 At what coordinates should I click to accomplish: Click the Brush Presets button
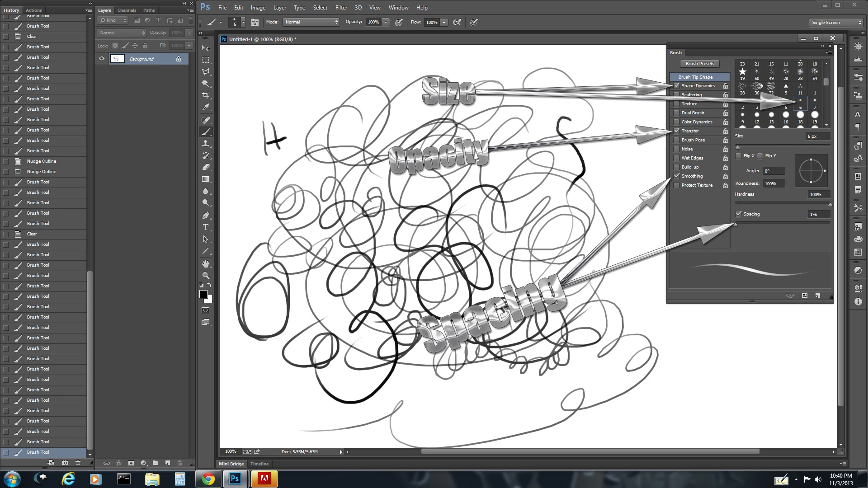[x=699, y=64]
